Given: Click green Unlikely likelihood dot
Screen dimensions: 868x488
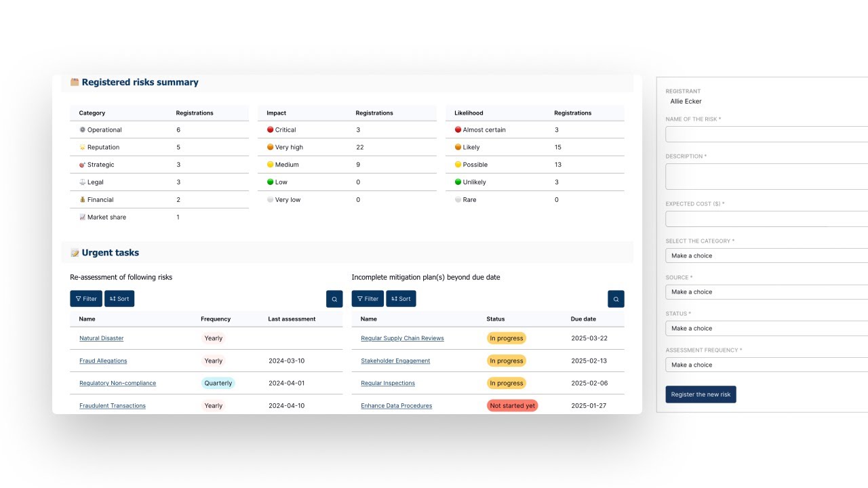Looking at the screenshot, I should 458,182.
